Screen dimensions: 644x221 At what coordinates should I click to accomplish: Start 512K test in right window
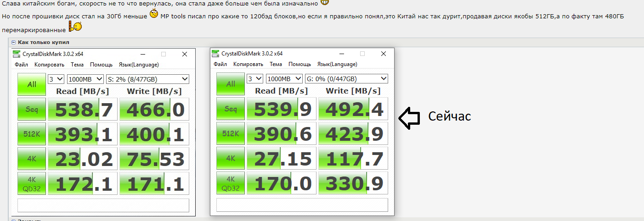[x=231, y=133]
